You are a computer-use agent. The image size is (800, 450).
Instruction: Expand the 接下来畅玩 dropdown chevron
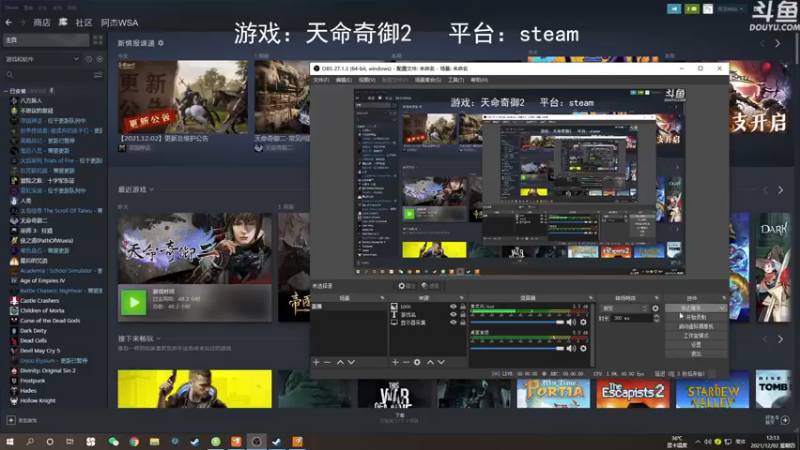159,339
